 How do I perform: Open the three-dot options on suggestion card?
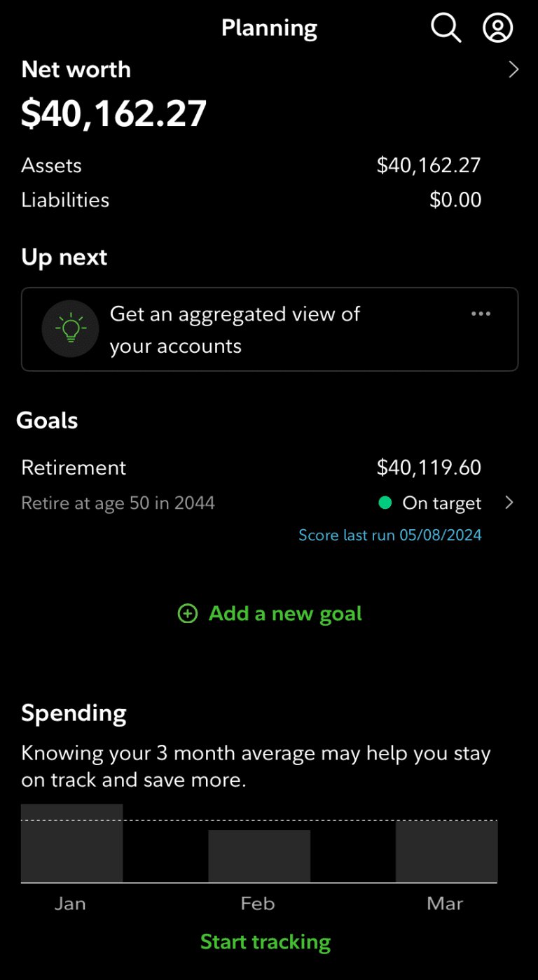(x=481, y=314)
